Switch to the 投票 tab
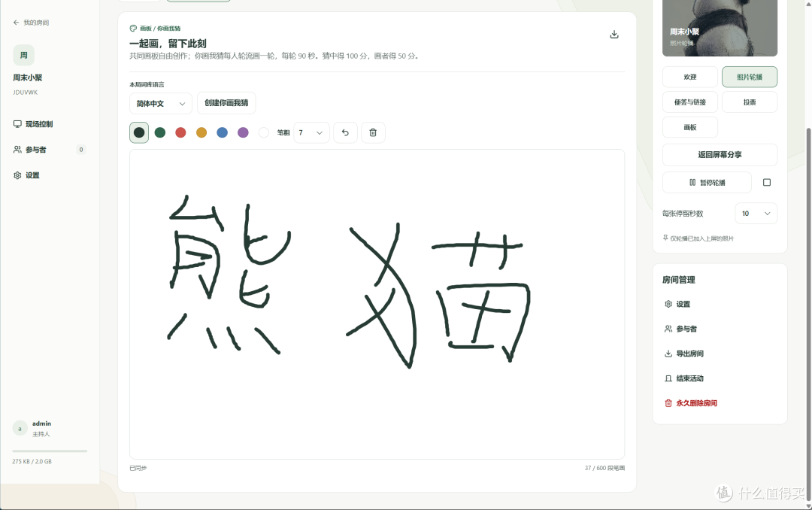Image resolution: width=812 pixels, height=510 pixels. coord(750,102)
